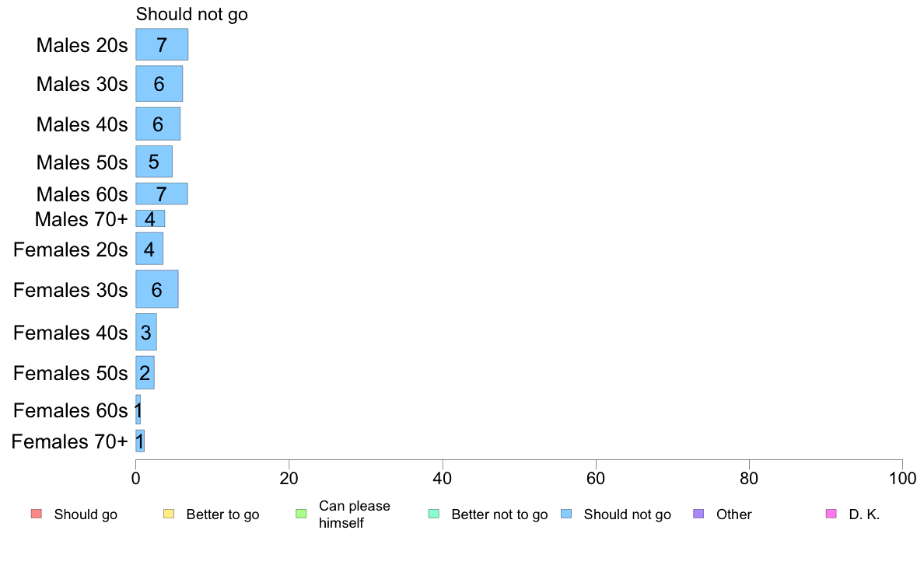Click the Better not to go legend label
This screenshot has width=924, height=572.
[499, 514]
